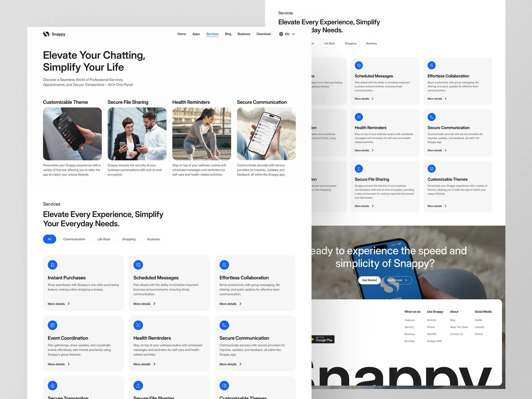The image size is (532, 399).
Task: Open the Home menu item
Action: click(182, 34)
